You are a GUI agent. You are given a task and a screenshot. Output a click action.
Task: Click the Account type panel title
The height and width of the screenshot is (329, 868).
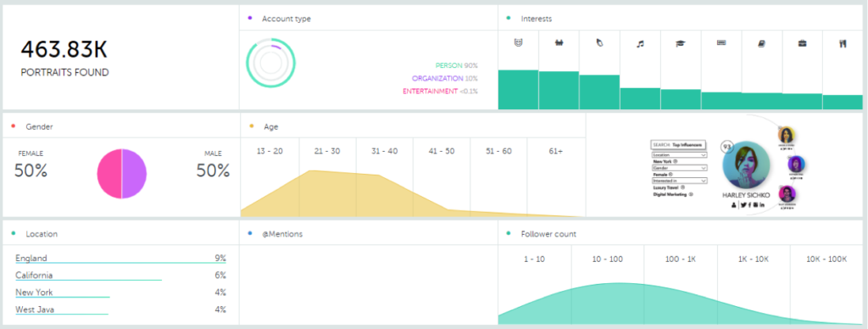(x=287, y=19)
